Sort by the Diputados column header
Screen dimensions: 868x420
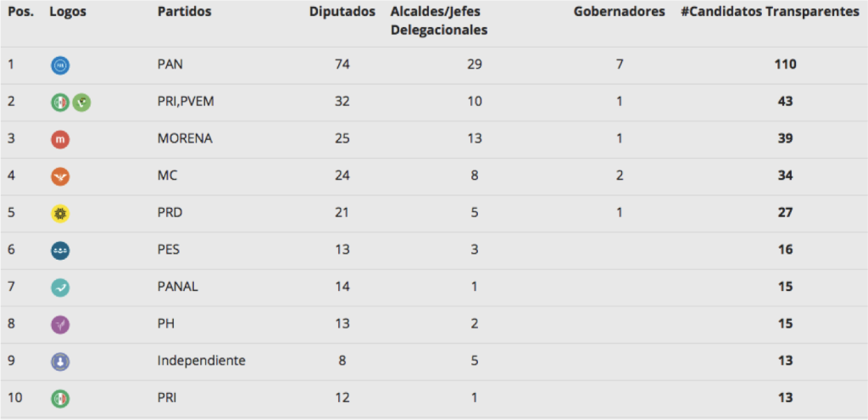342,13
